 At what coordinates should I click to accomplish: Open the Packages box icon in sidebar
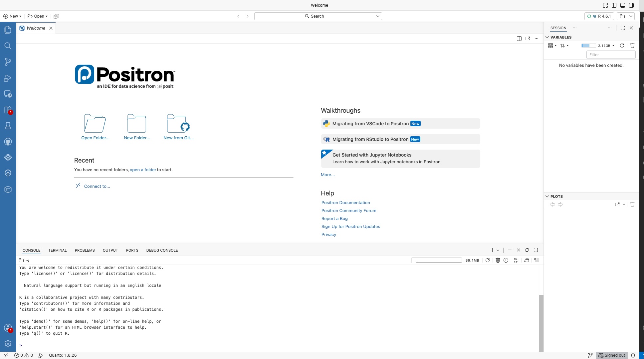[8, 189]
